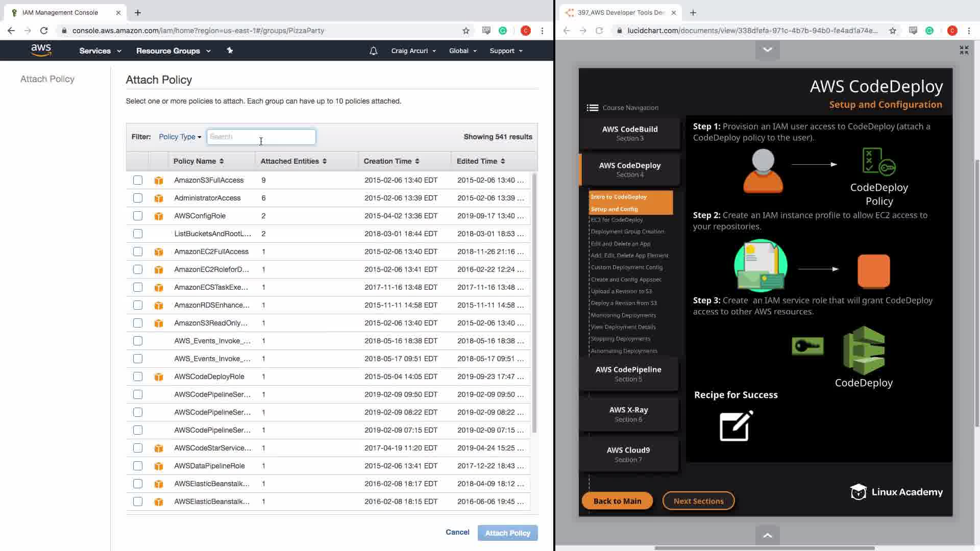980x551 pixels.
Task: Reload the IAM Management Console page
Action: coord(44,31)
